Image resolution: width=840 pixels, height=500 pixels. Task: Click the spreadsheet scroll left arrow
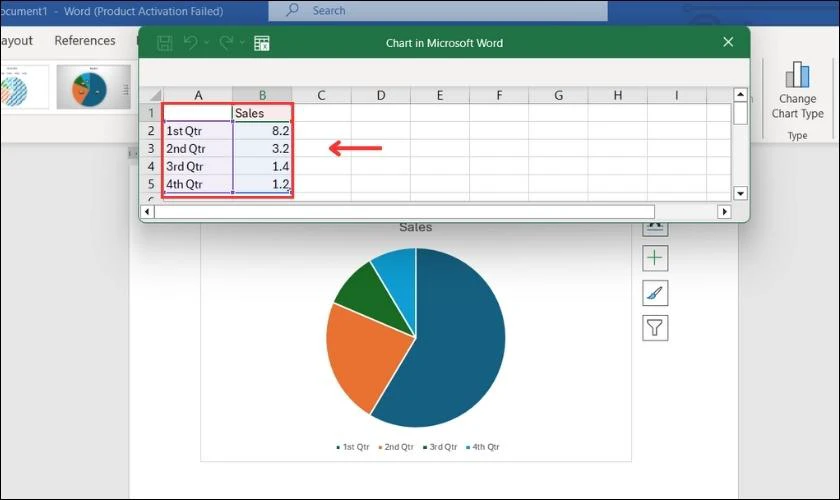click(x=147, y=212)
